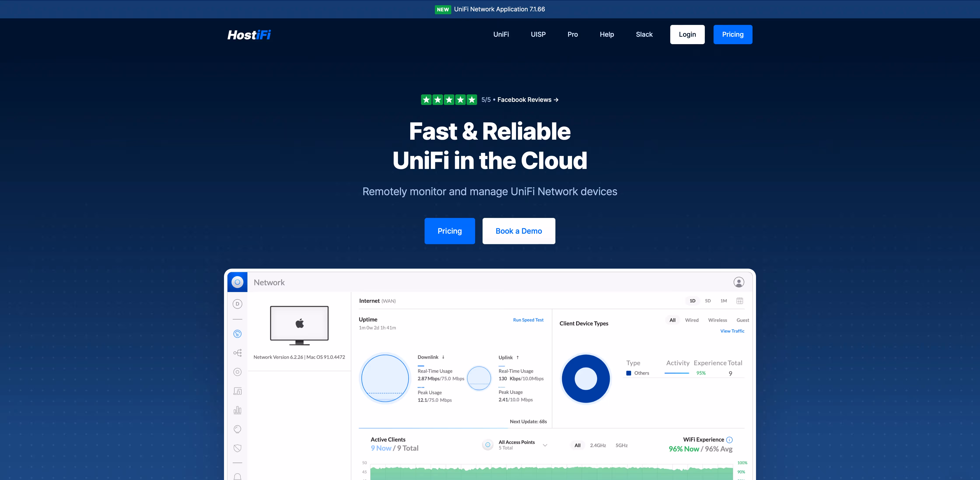The image size is (980, 480).
Task: Click the View Traffic link
Action: 732,331
